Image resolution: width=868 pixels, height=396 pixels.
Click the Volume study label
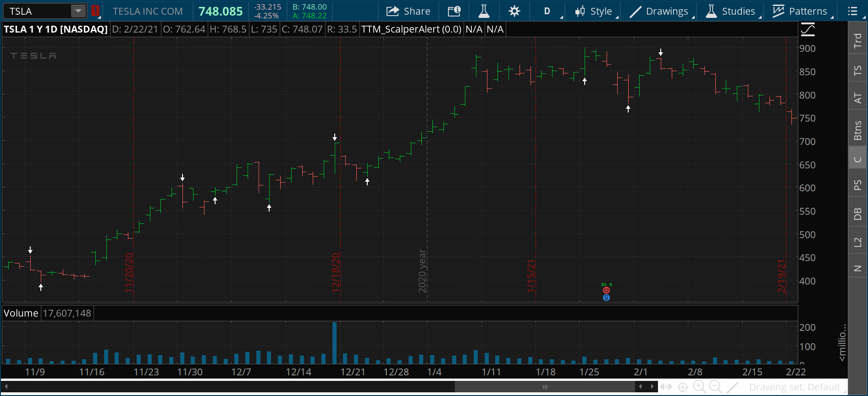[21, 313]
